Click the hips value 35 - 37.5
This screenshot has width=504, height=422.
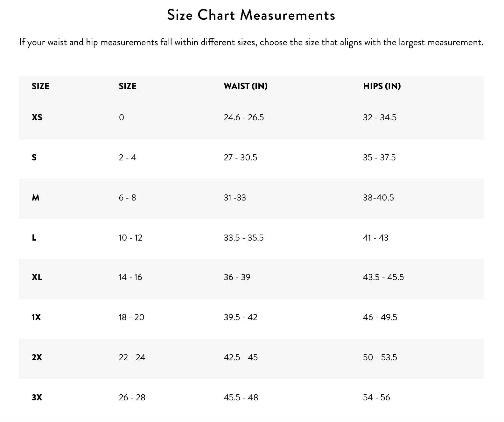pyautogui.click(x=379, y=158)
